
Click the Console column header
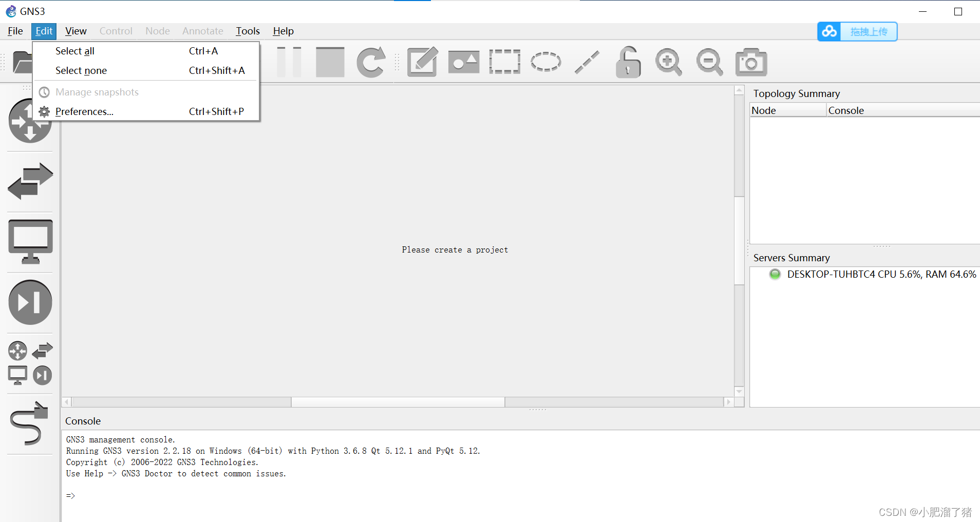coord(903,110)
